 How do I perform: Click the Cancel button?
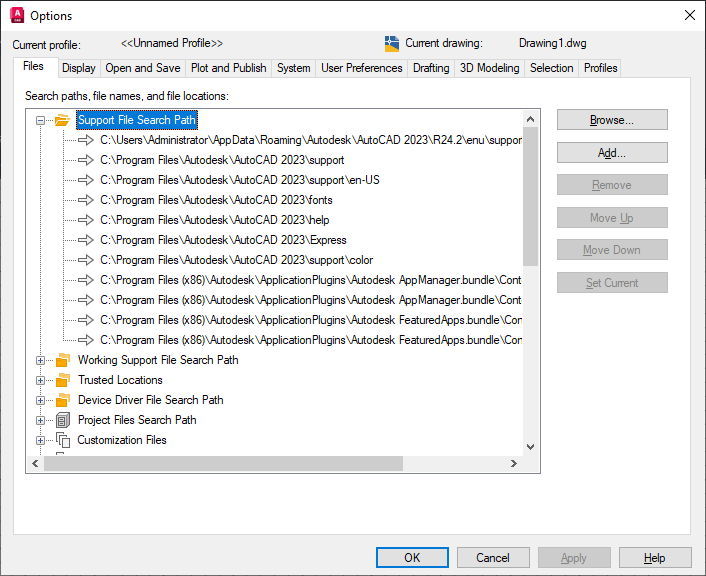(493, 558)
